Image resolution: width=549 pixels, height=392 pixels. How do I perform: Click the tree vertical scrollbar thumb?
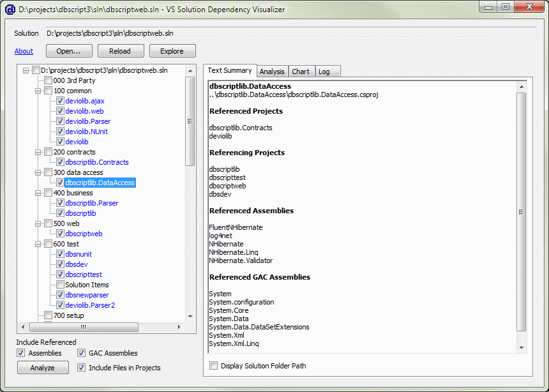click(x=190, y=121)
